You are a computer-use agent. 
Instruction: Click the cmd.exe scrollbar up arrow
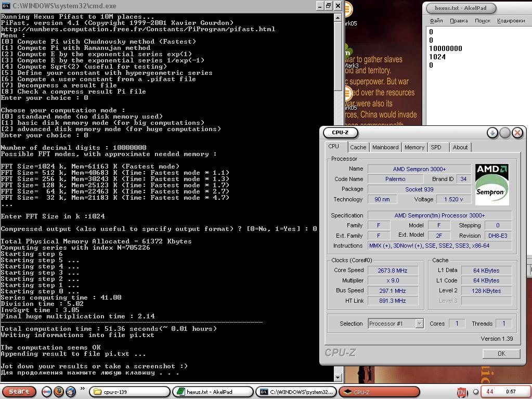tap(338, 17)
